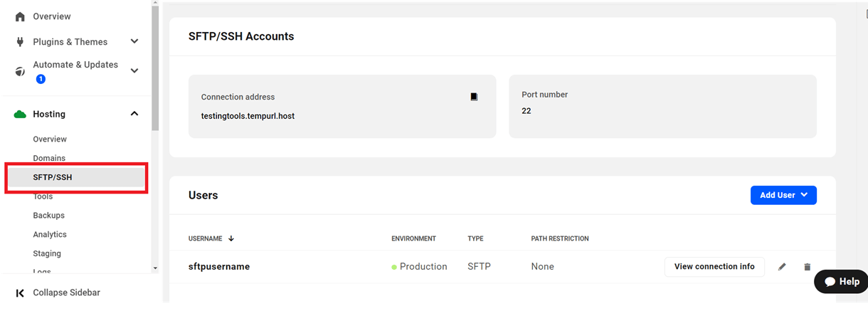The height and width of the screenshot is (311, 868).
Task: Open the Staging sidebar item
Action: coord(47,253)
